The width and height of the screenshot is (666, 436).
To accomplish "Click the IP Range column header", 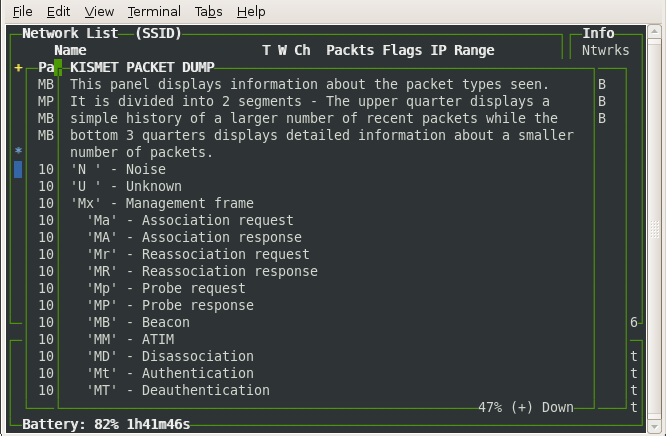I will tap(462, 50).
